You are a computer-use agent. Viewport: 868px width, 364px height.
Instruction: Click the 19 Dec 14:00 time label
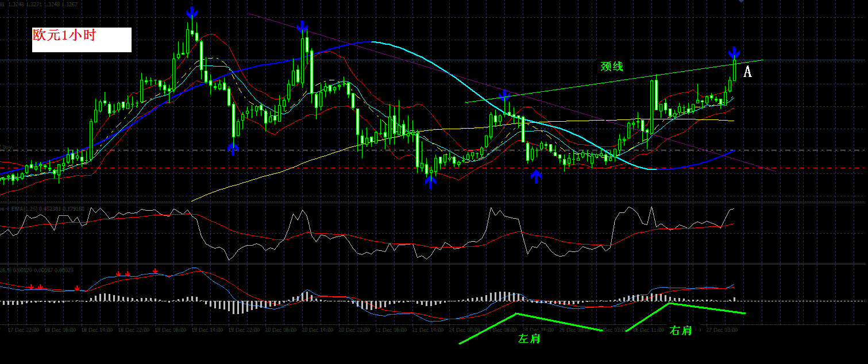207,330
